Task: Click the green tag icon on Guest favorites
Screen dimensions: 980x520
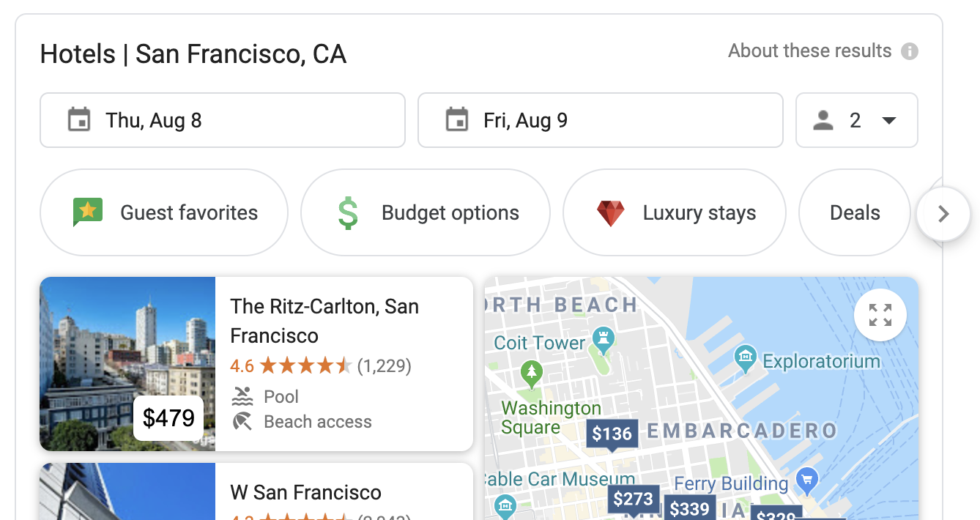Action: (x=86, y=212)
